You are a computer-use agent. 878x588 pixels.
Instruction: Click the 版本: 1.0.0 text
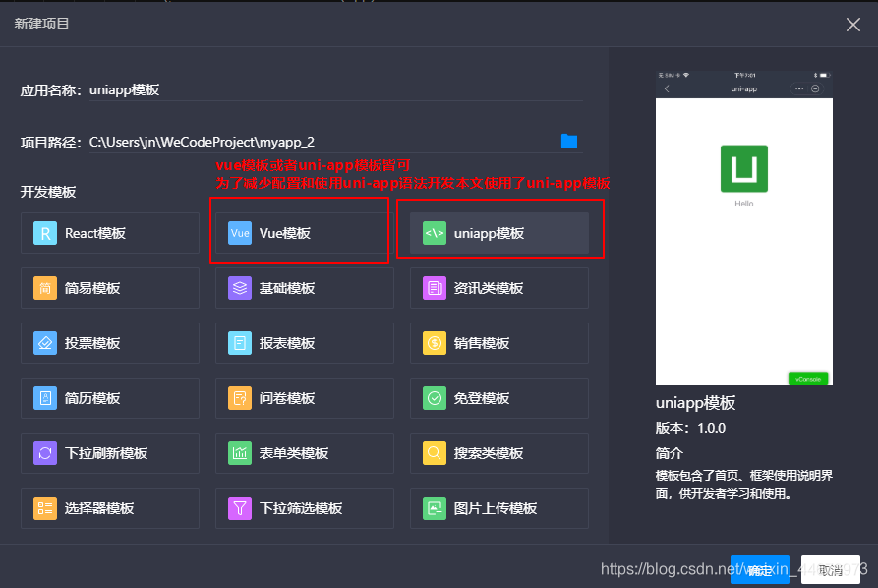click(x=690, y=429)
